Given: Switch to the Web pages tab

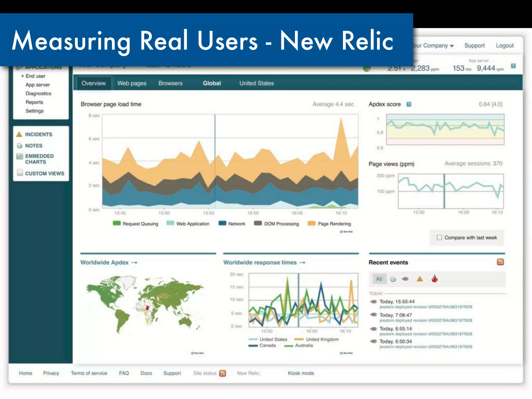Looking at the screenshot, I should point(132,83).
